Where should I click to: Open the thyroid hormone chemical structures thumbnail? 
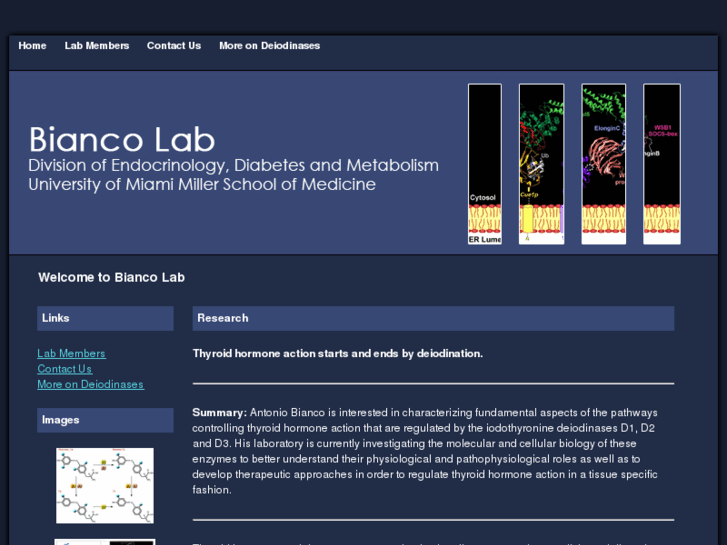105,486
